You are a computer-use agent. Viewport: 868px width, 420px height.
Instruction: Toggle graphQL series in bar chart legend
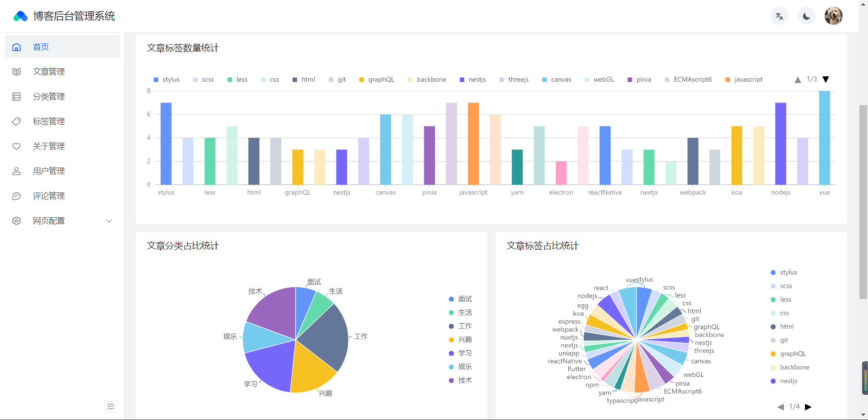click(377, 79)
